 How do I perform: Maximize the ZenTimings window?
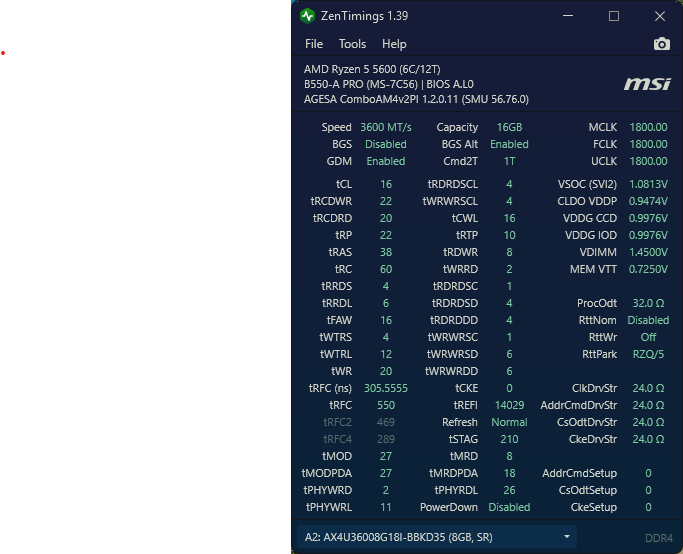pos(614,16)
